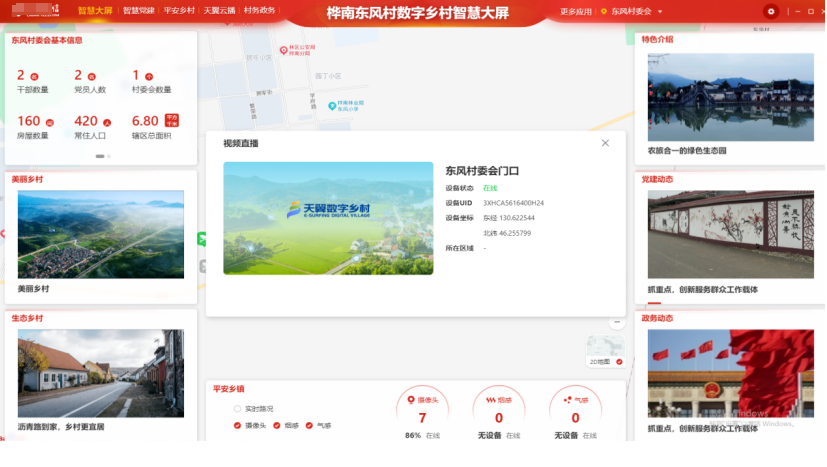Switch to the 平安乡村 tab

pos(179,11)
